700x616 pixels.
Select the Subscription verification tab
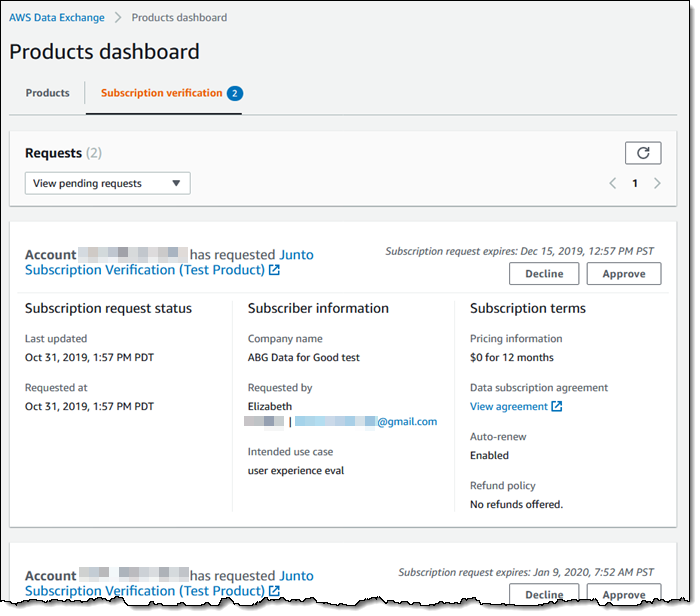161,94
